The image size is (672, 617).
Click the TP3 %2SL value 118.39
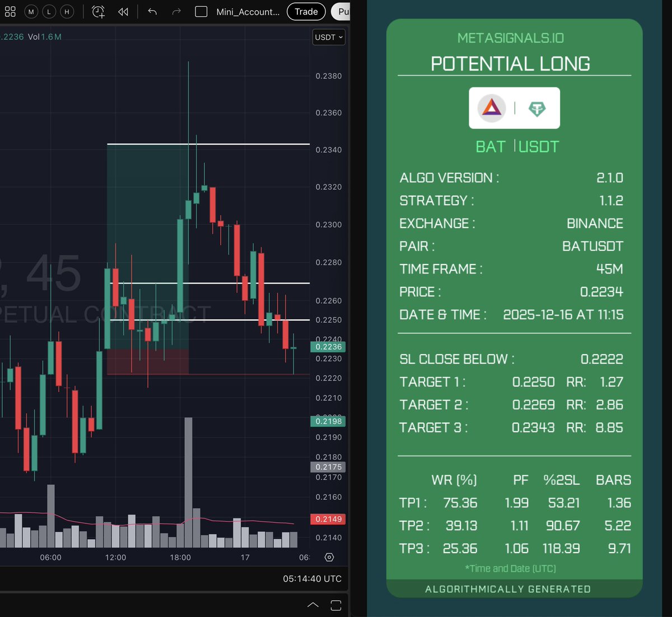tap(561, 549)
